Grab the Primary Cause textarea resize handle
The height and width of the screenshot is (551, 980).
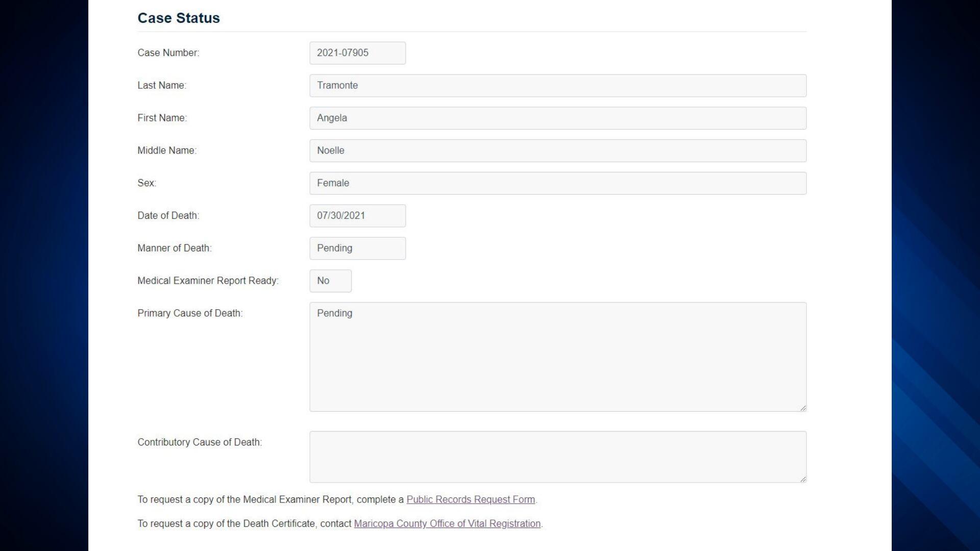tap(803, 408)
